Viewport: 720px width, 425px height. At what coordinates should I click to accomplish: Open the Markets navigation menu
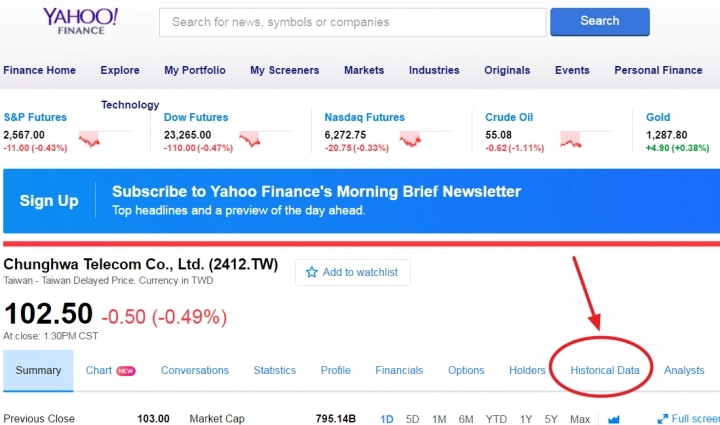[x=364, y=70]
